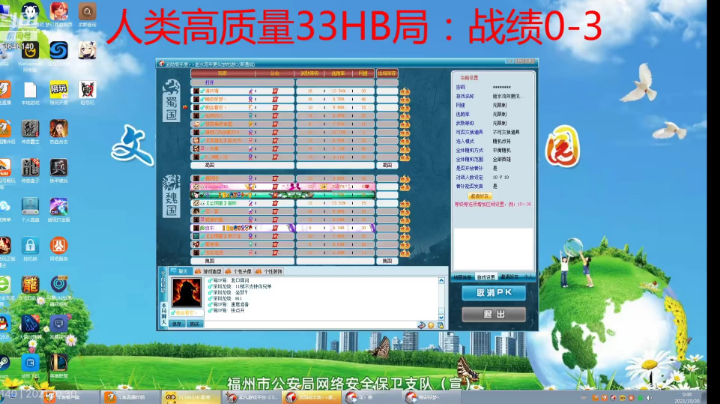Click the taskbar clock
The height and width of the screenshot is (404, 720).
tap(687, 398)
